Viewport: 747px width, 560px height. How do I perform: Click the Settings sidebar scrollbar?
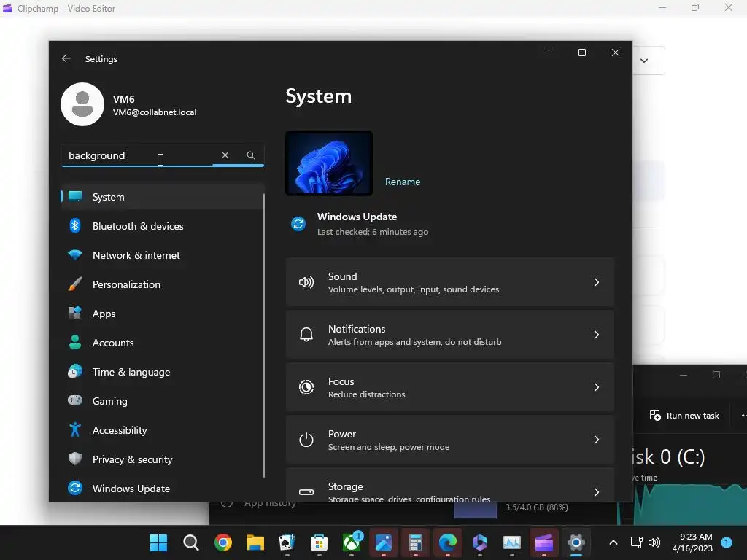pyautogui.click(x=264, y=335)
